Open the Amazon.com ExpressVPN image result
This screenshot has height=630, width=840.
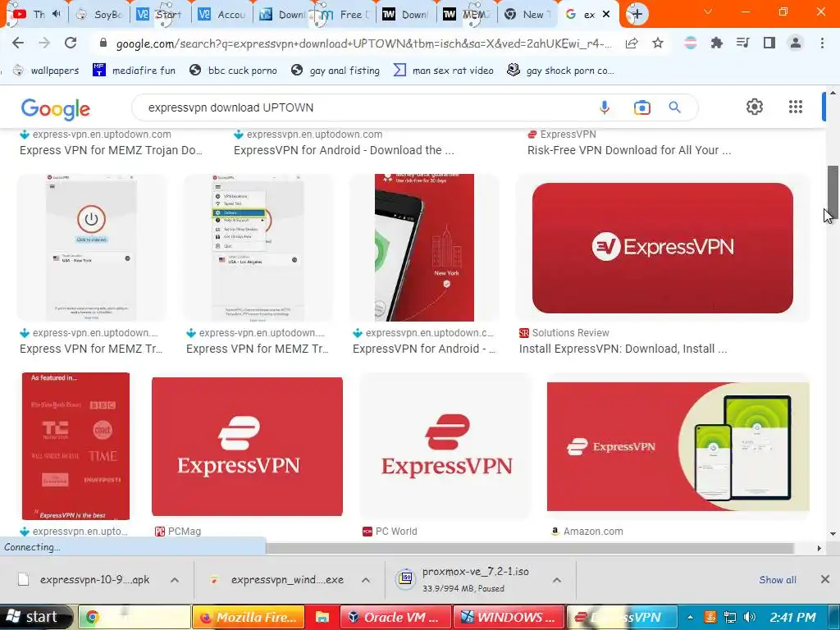[678, 446]
